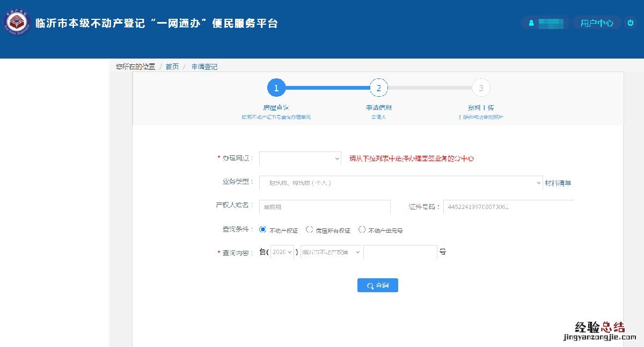
Task: Open the 2020 year dropdown
Action: tap(282, 252)
